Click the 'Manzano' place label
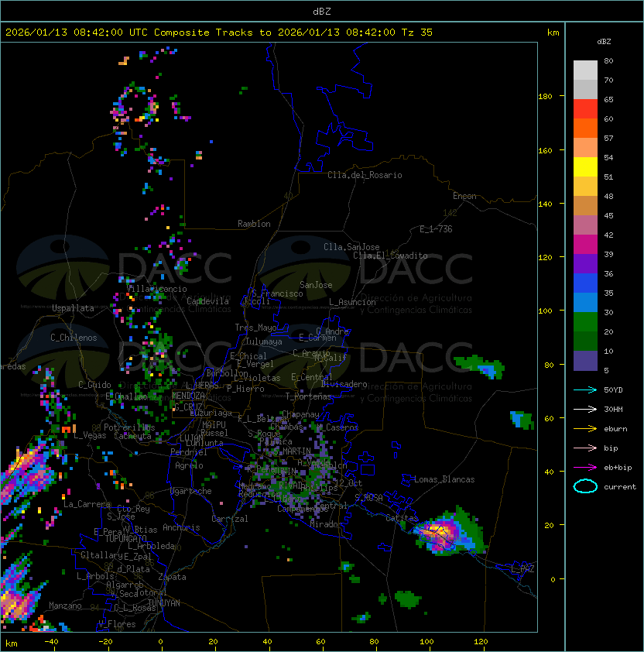 click(x=65, y=606)
